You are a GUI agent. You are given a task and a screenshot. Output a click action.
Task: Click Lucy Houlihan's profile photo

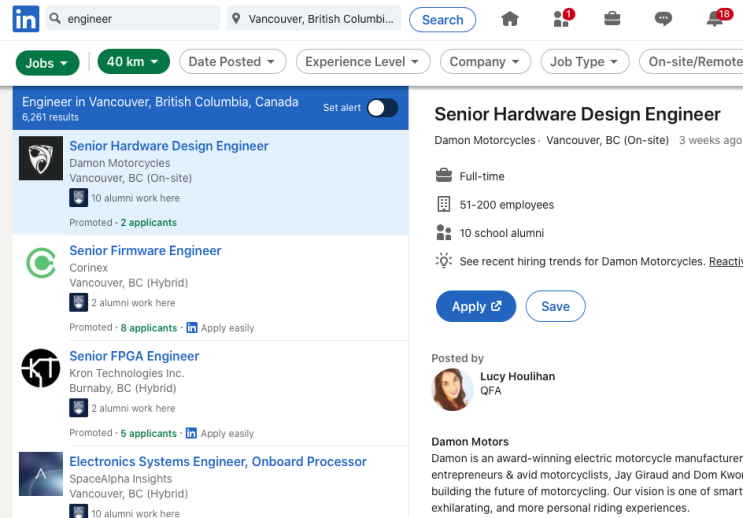coord(453,390)
